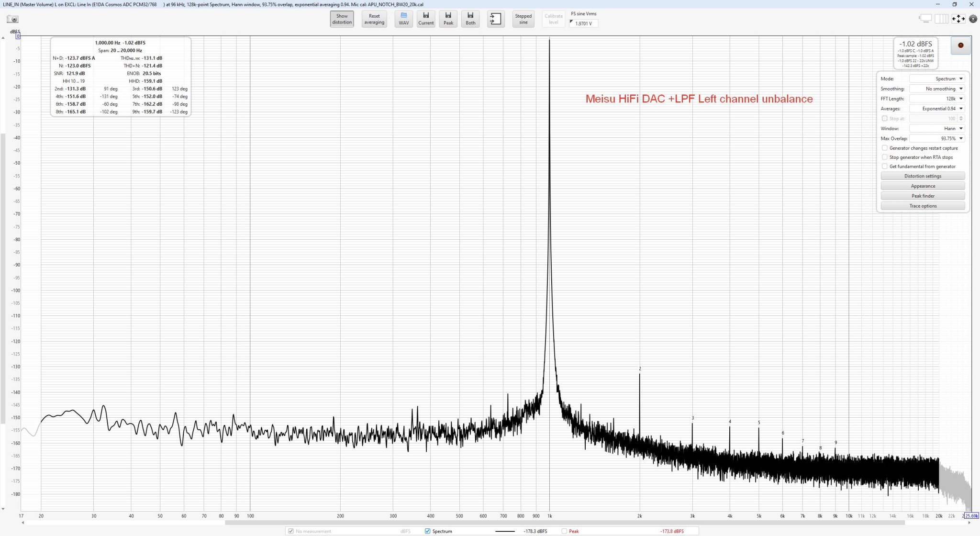Click the top dBFS axis limit box
Screen dimensions: 980x536
click(18, 36)
